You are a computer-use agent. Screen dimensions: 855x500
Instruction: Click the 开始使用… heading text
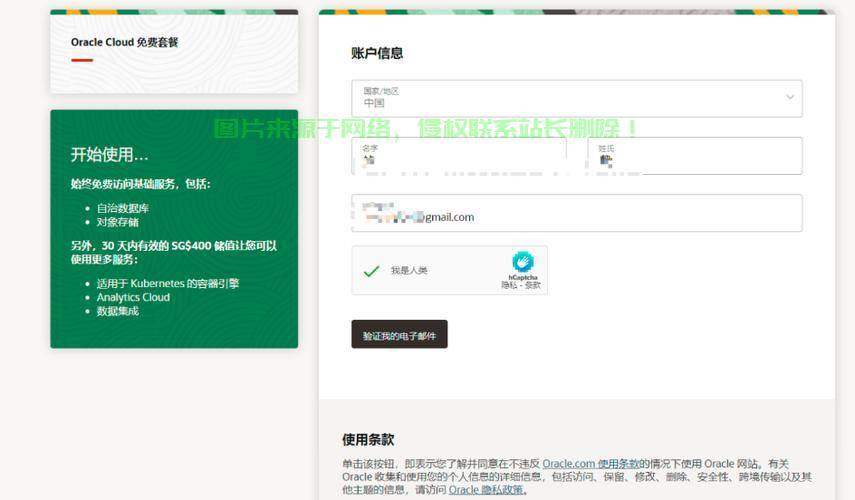[x=109, y=155]
